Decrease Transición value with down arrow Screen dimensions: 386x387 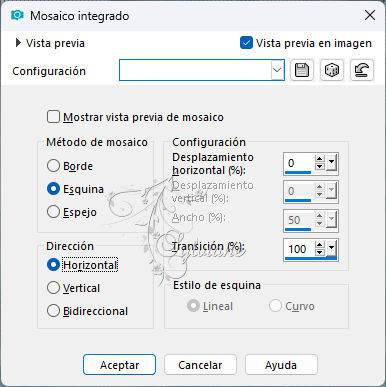coord(319,252)
